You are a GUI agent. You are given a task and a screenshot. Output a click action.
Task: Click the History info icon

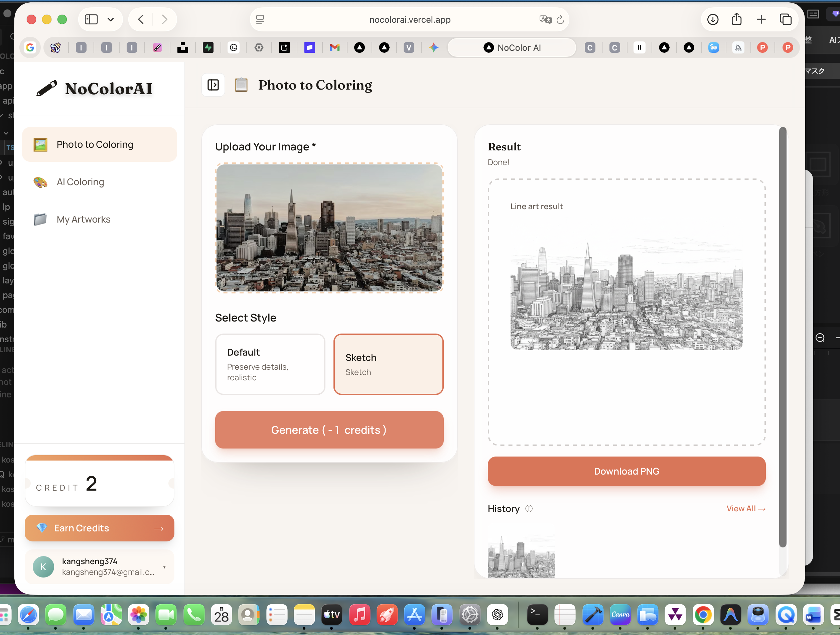[529, 509]
